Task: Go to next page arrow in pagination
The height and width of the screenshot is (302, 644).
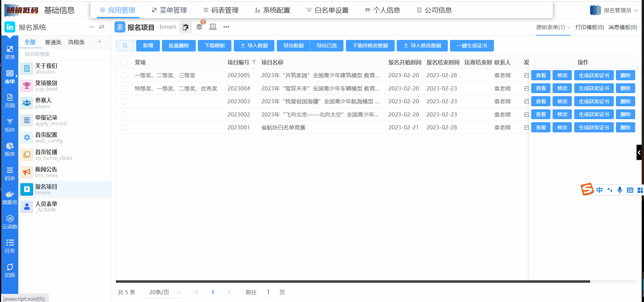Action: pyautogui.click(x=229, y=292)
